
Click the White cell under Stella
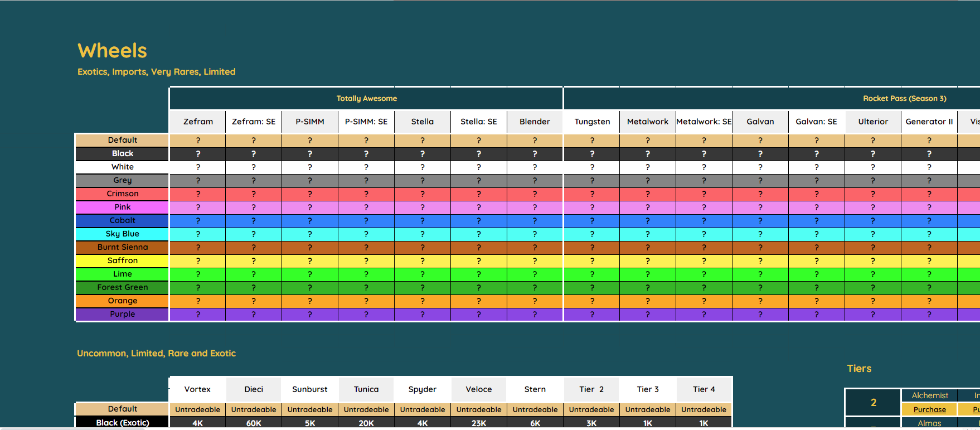coord(423,167)
